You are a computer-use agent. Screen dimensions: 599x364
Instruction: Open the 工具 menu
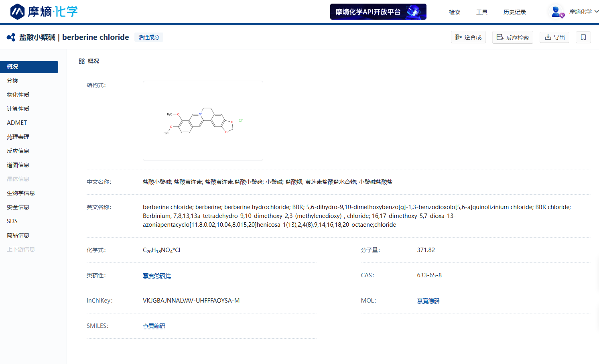481,12
